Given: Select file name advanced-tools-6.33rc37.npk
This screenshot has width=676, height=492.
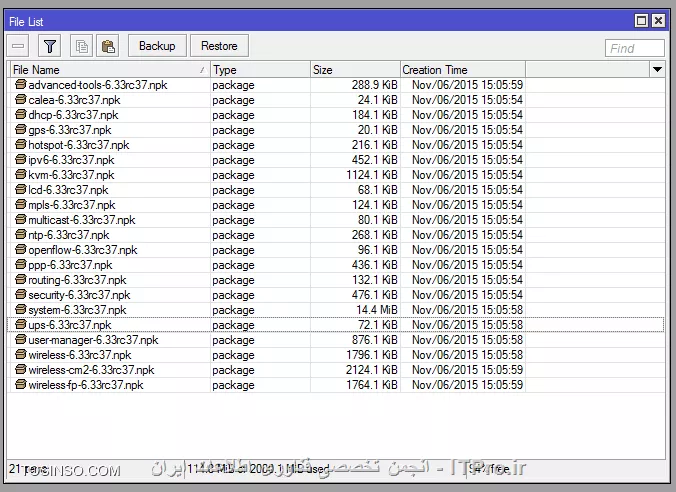Looking at the screenshot, I should pyautogui.click(x=98, y=85).
